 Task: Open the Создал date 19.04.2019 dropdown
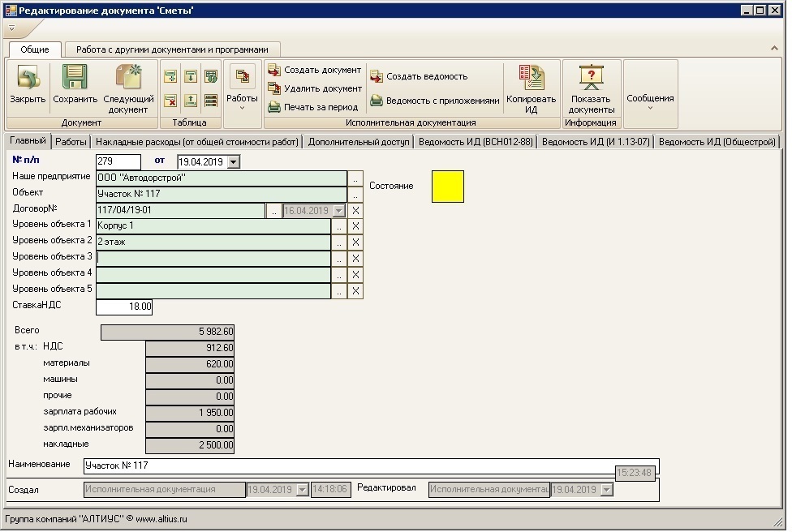[x=302, y=490]
